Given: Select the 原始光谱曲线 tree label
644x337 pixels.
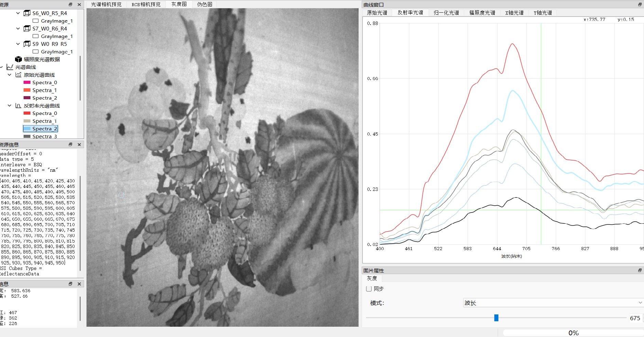Looking at the screenshot, I should [39, 75].
